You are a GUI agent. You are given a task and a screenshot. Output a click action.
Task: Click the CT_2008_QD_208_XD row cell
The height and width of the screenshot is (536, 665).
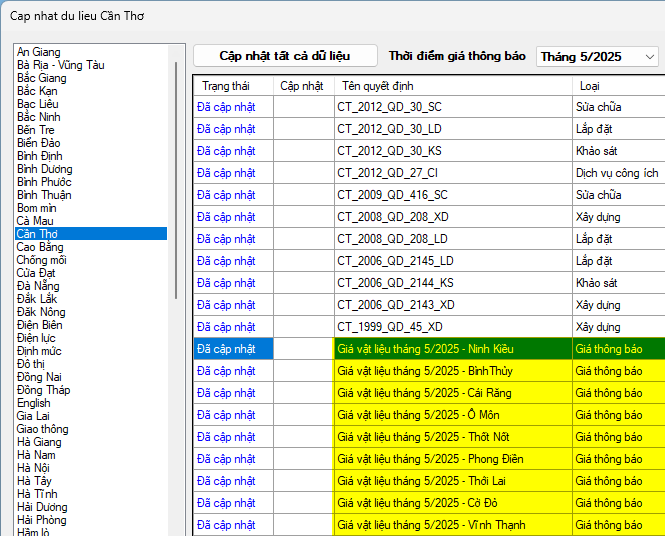coord(453,217)
